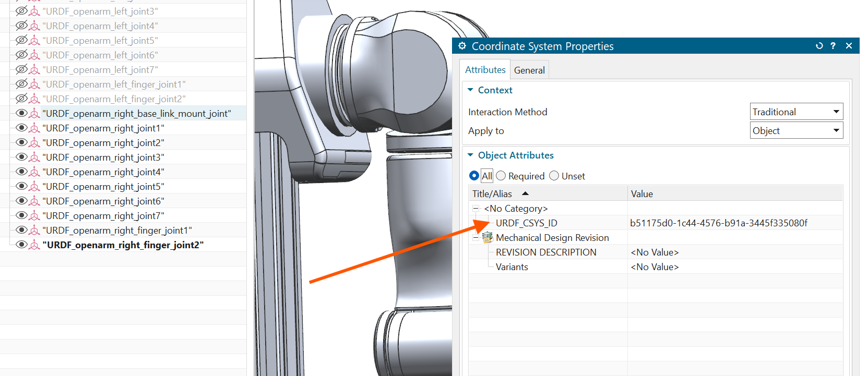
Task: Click the coordinate system icon beside URDF_openarm_left_joint7
Action: coord(35,69)
